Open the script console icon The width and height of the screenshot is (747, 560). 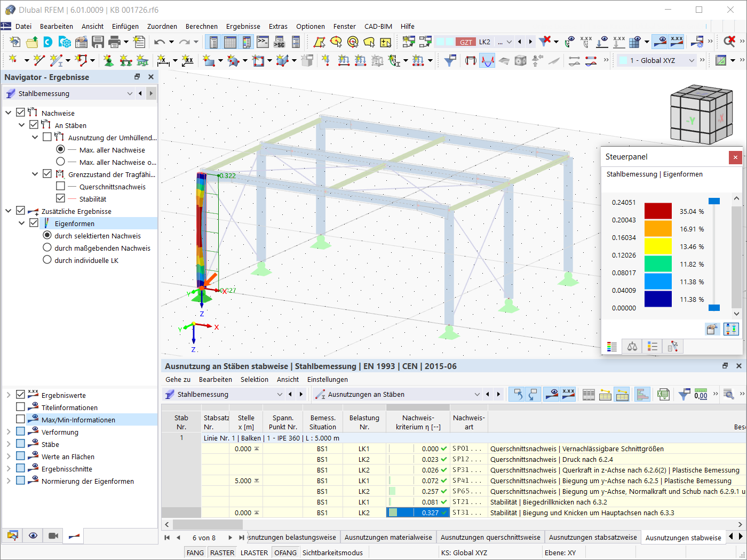point(263,42)
